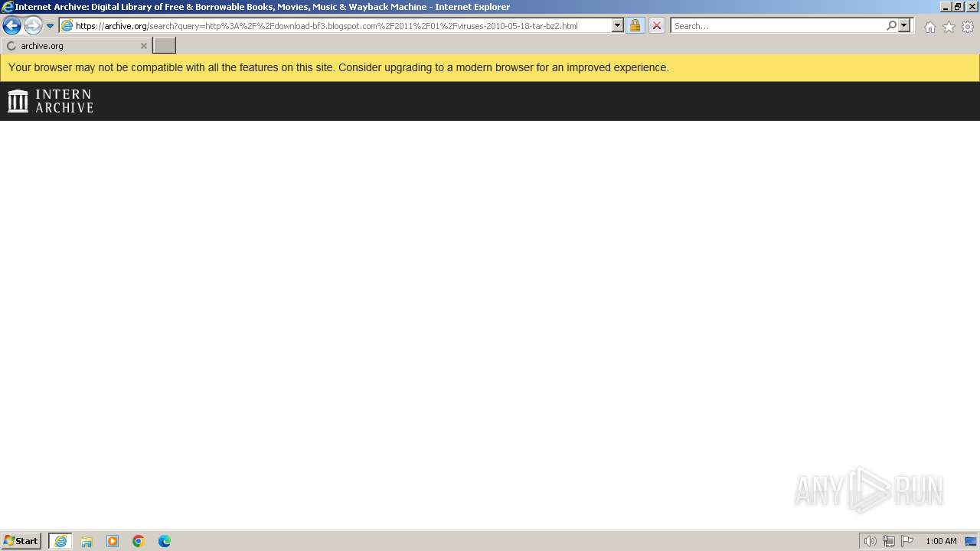Click the Show desktop tray button

pyautogui.click(x=971, y=541)
